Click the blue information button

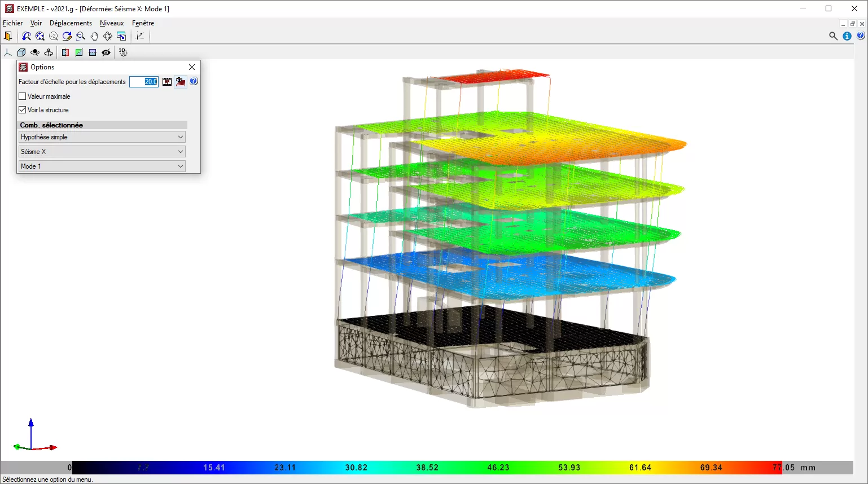[x=847, y=36]
